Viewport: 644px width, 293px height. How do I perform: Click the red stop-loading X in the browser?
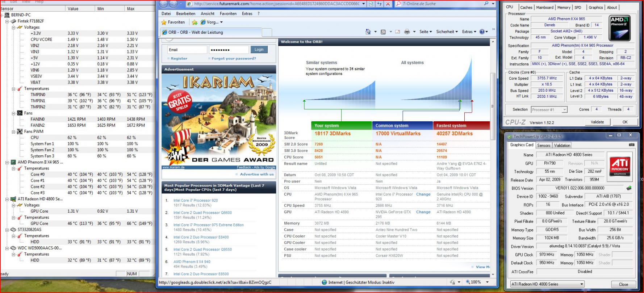(x=388, y=4)
